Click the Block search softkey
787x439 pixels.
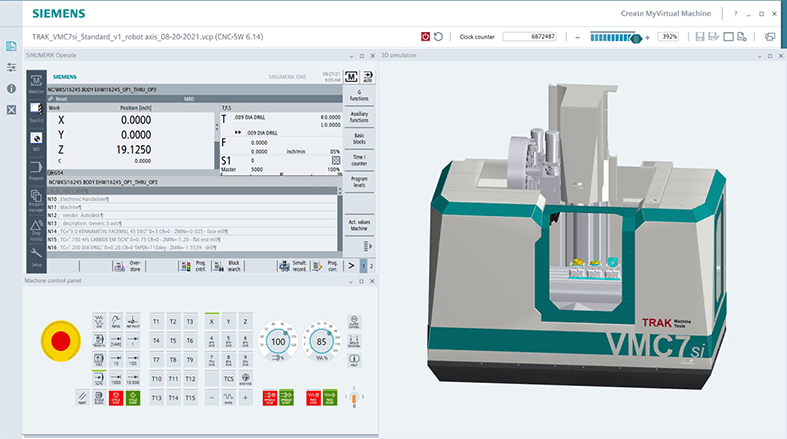click(227, 266)
